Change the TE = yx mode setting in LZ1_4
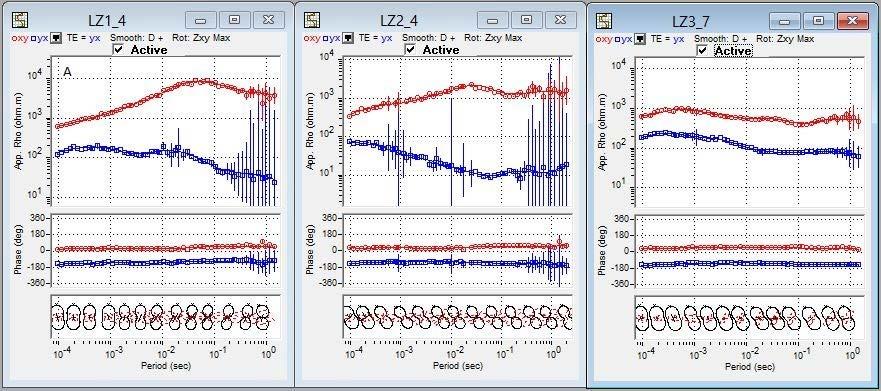881x391 pixels. [x=83, y=38]
